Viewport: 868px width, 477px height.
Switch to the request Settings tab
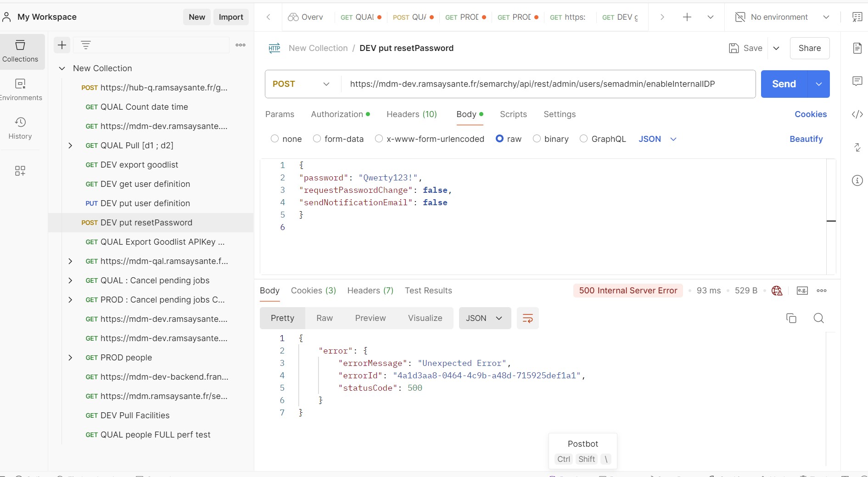(560, 114)
